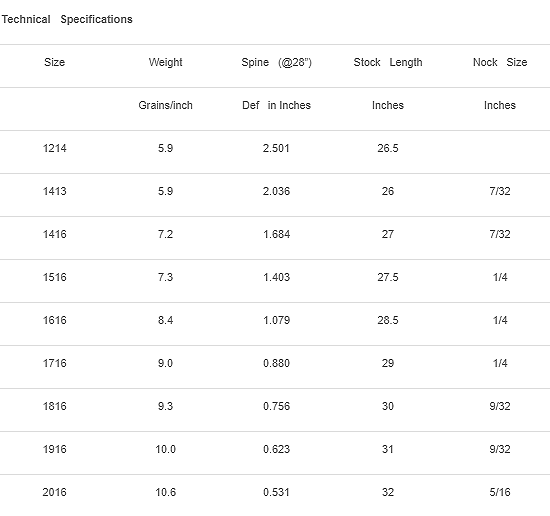550x516 pixels.
Task: Click weight value 9.0 in 1716 row
Action: click(x=165, y=363)
